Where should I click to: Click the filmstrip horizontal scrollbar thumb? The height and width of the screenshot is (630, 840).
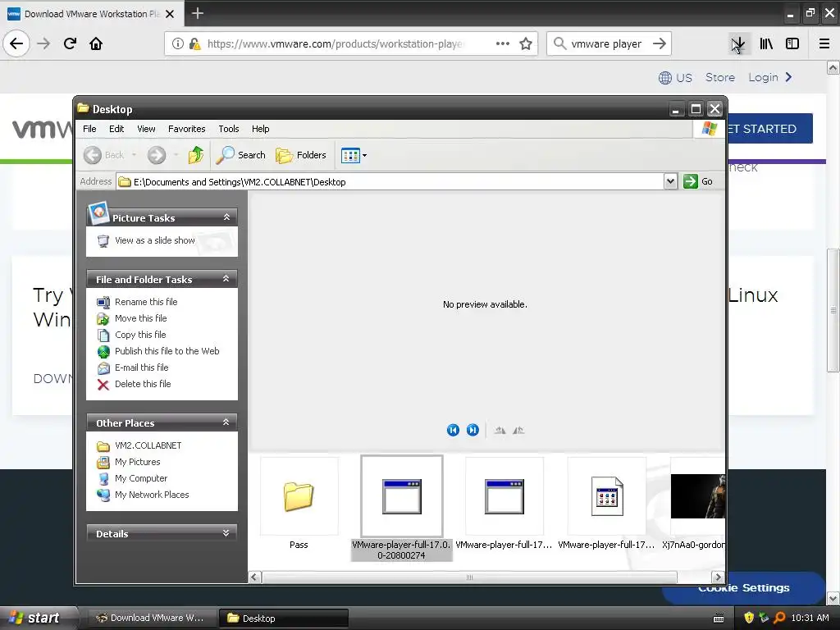point(469,577)
